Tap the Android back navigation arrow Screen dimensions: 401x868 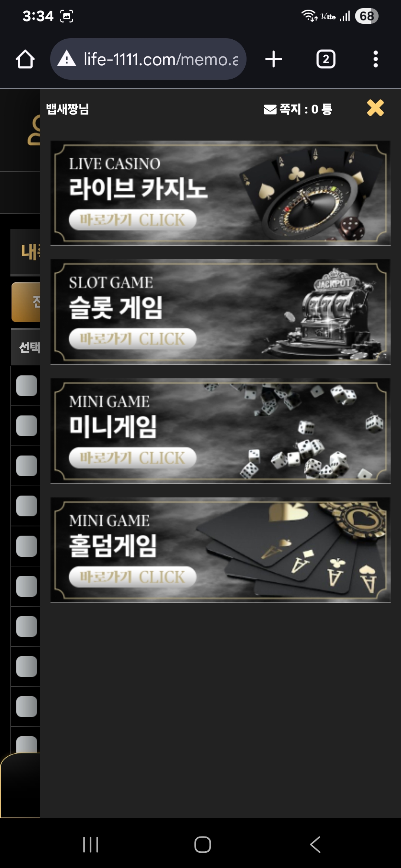(x=315, y=845)
